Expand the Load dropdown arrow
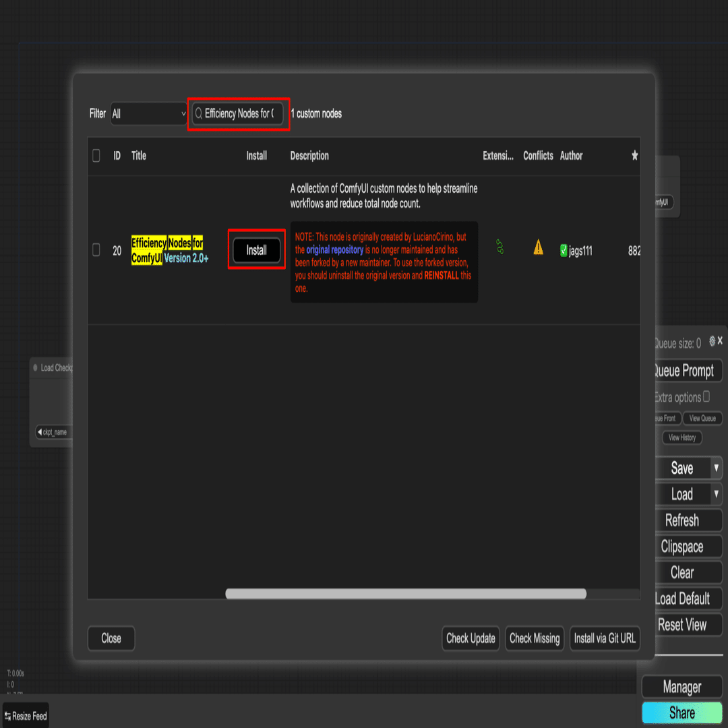This screenshot has height=728, width=728. 717,494
